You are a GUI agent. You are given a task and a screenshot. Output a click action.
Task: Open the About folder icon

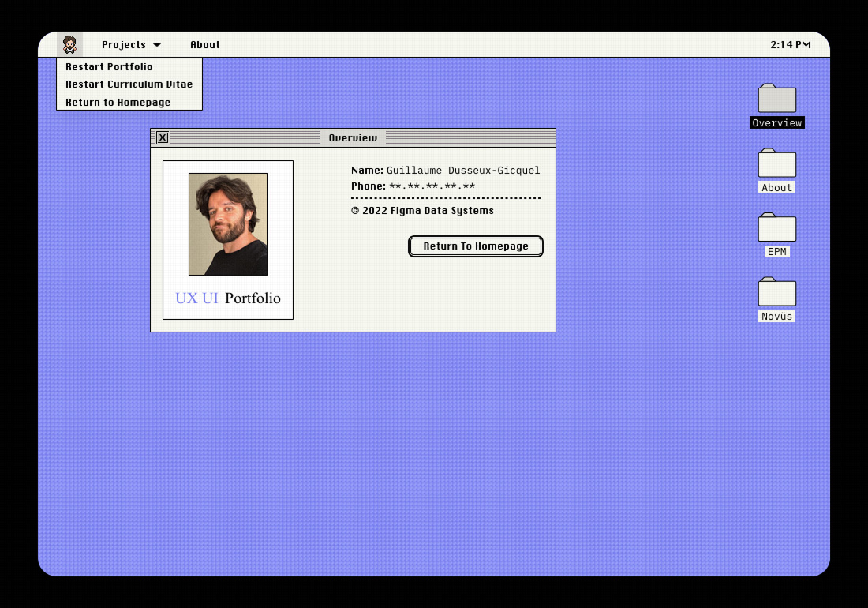coord(776,163)
